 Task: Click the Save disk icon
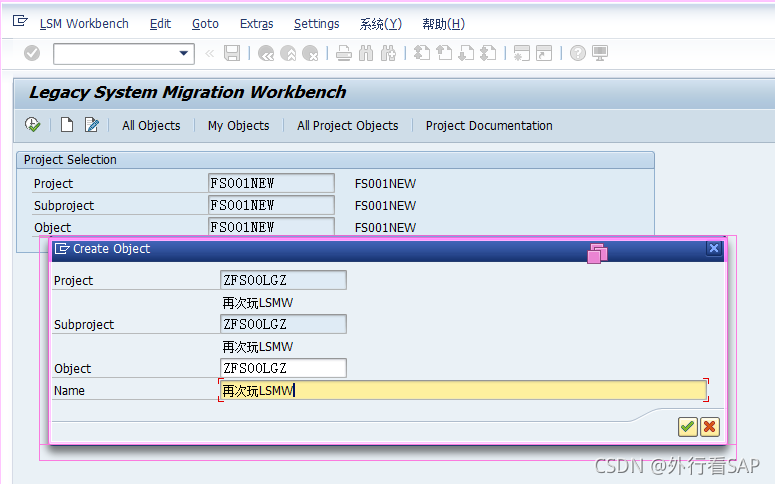pyautogui.click(x=232, y=53)
